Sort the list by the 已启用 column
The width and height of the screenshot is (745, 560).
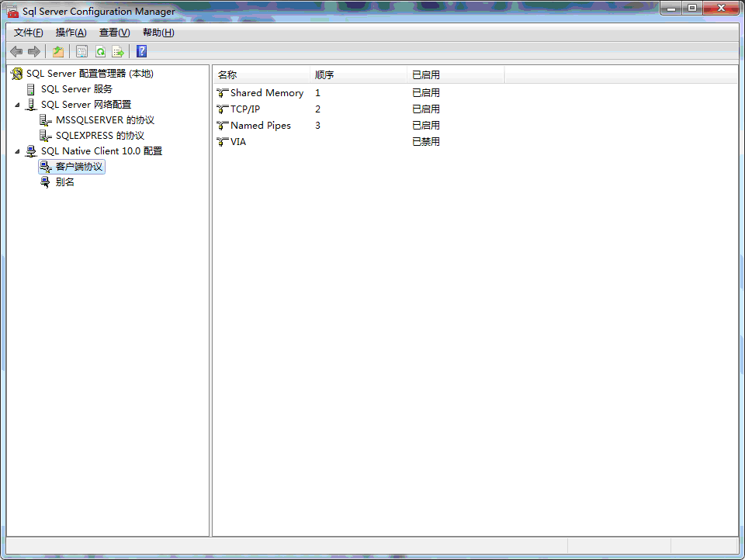coord(426,74)
